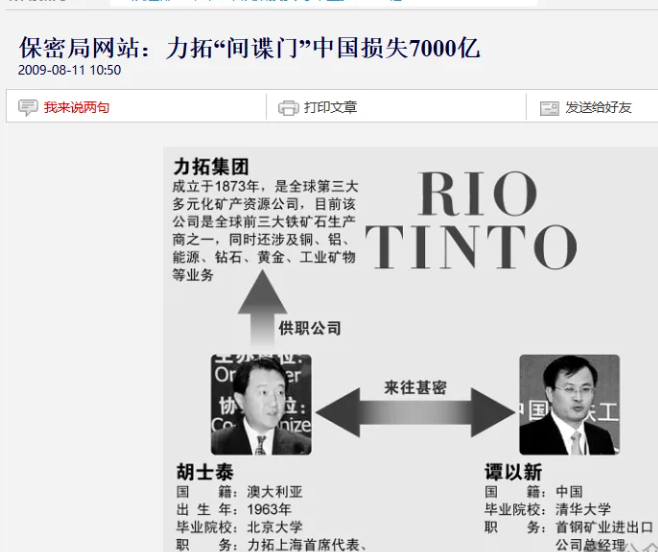Click the 成立于1873年 description line
The image size is (658, 552).
(x=265, y=186)
